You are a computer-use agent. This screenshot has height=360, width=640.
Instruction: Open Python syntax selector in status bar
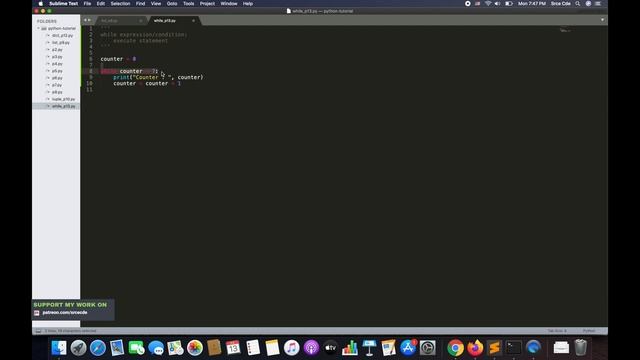tap(589, 331)
